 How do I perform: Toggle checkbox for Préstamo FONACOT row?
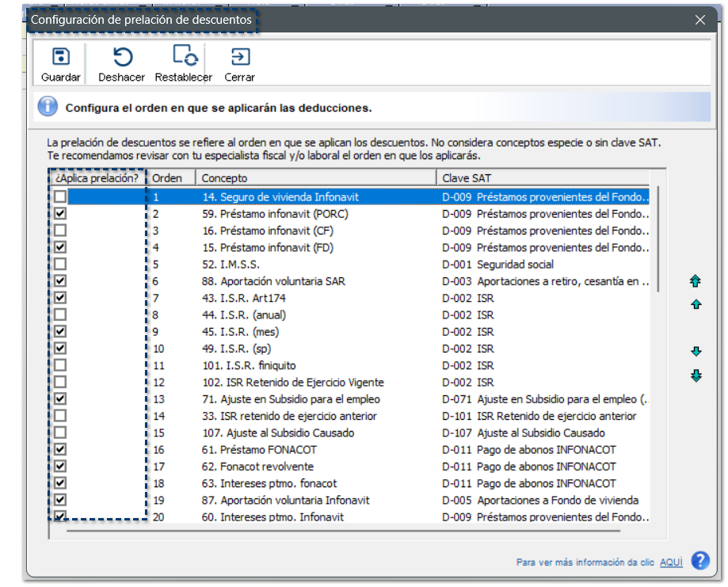point(61,450)
